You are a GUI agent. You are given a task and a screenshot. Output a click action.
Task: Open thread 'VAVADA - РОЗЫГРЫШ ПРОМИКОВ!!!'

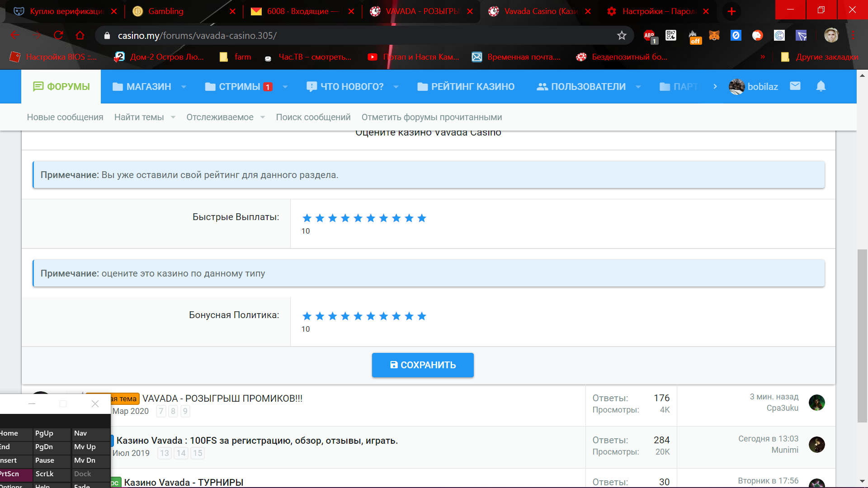click(x=222, y=399)
